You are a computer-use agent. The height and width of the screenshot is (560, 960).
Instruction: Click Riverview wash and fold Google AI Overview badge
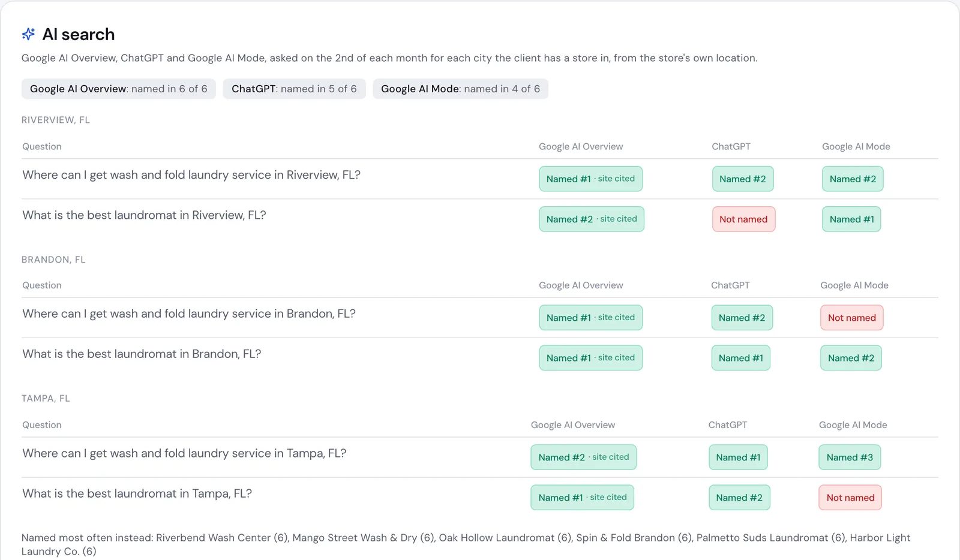590,179
